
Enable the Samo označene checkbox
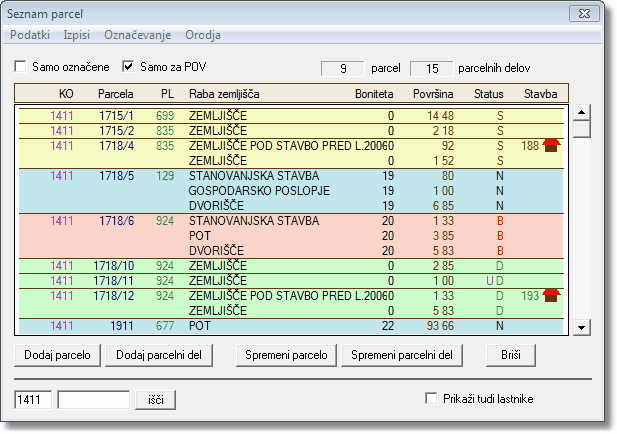(22, 67)
